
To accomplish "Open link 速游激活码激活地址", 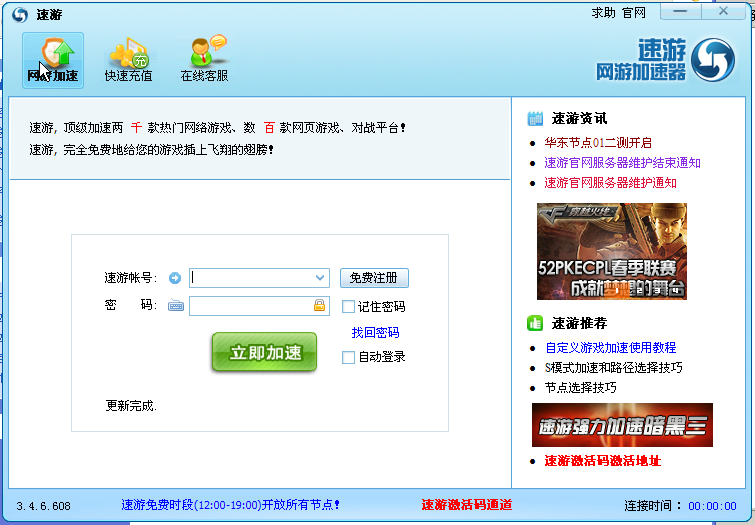I will [602, 461].
